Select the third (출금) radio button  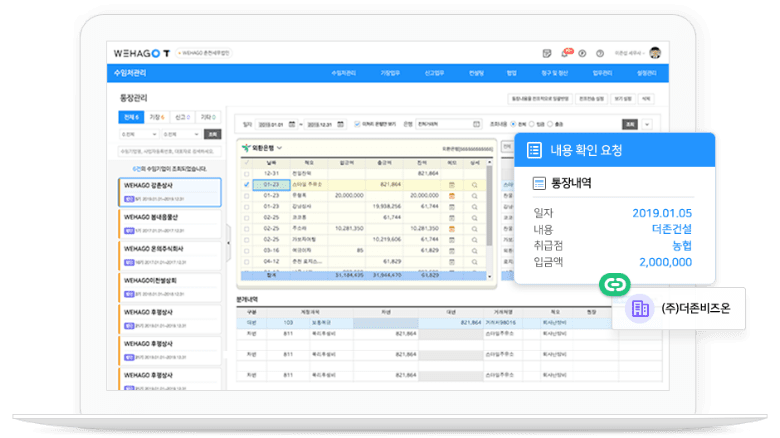550,124
